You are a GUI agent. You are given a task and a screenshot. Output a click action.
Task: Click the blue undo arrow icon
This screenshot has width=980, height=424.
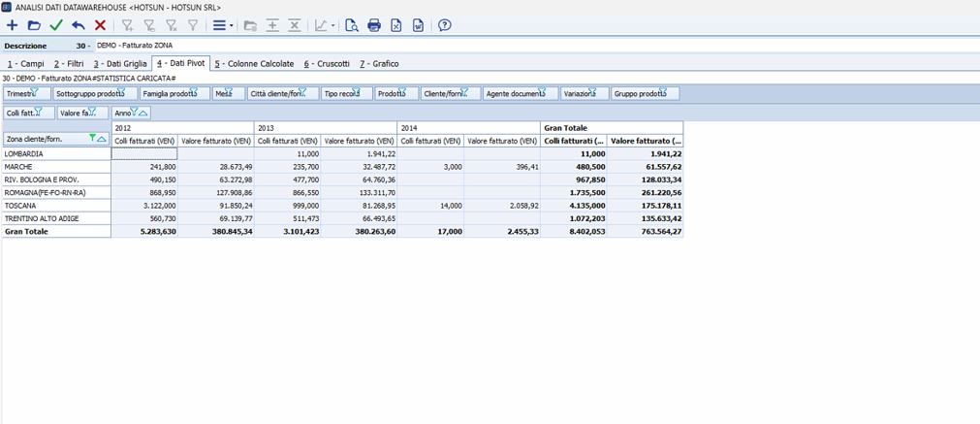click(x=79, y=25)
